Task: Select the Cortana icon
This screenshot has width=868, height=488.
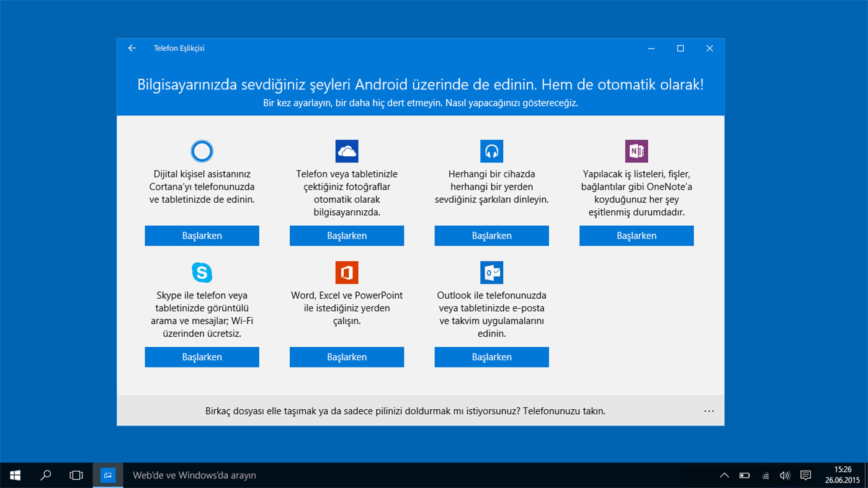Action: coord(201,151)
